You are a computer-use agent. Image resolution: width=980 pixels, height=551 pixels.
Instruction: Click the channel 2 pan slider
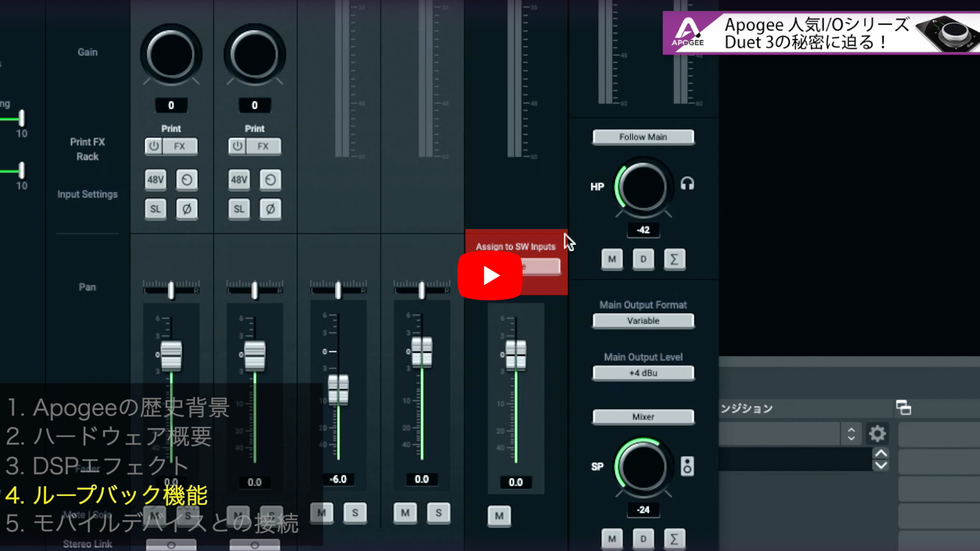click(255, 289)
